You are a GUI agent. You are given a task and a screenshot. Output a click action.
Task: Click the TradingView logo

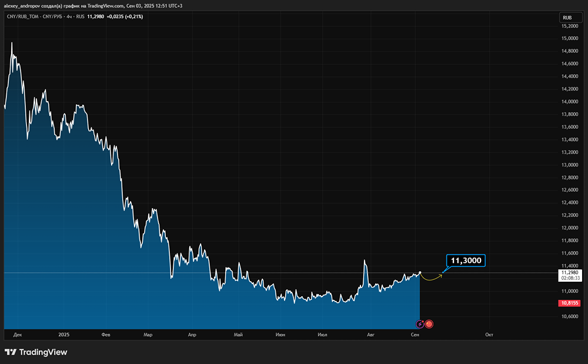[36, 352]
